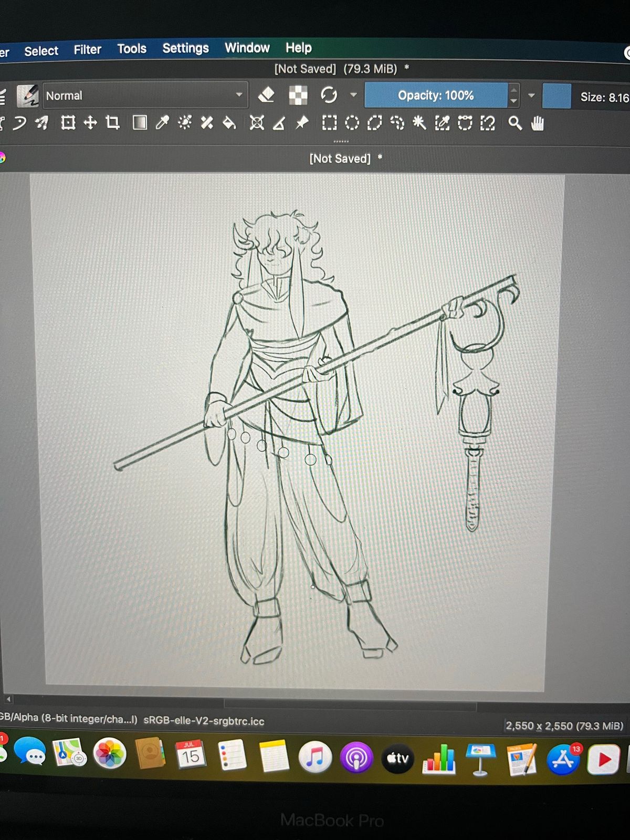This screenshot has height=840, width=630.
Task: Open the Filter menu
Action: (x=87, y=50)
